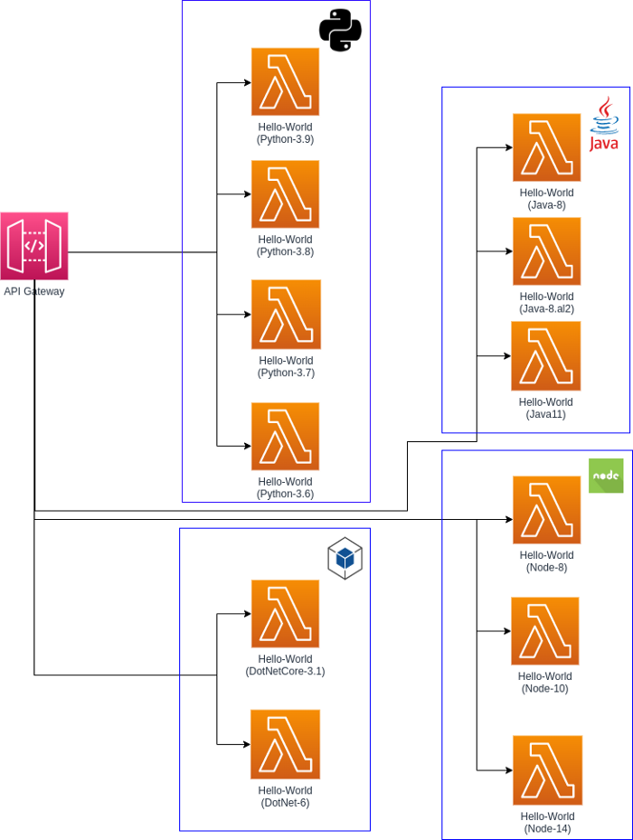
Task: Select the Node-14 Lambda icon
Action: 548,770
